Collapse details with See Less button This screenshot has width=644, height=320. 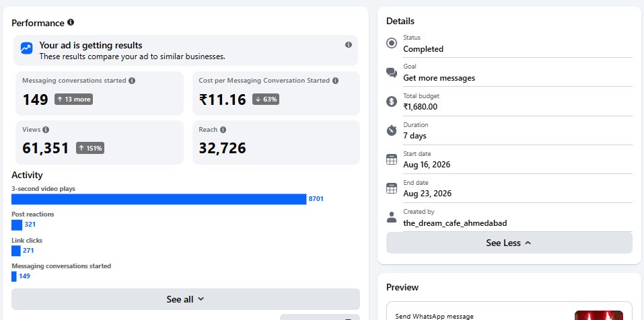pyautogui.click(x=509, y=243)
